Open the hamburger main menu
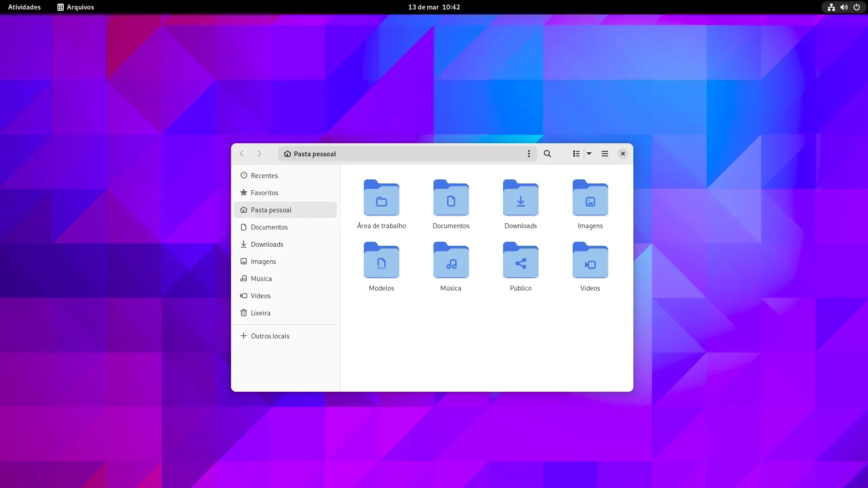 coord(604,154)
